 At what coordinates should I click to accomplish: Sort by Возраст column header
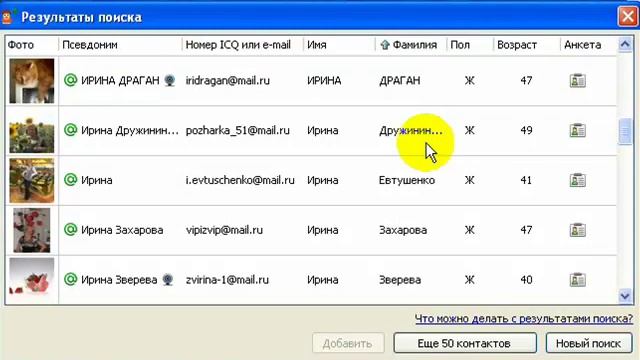(x=527, y=45)
